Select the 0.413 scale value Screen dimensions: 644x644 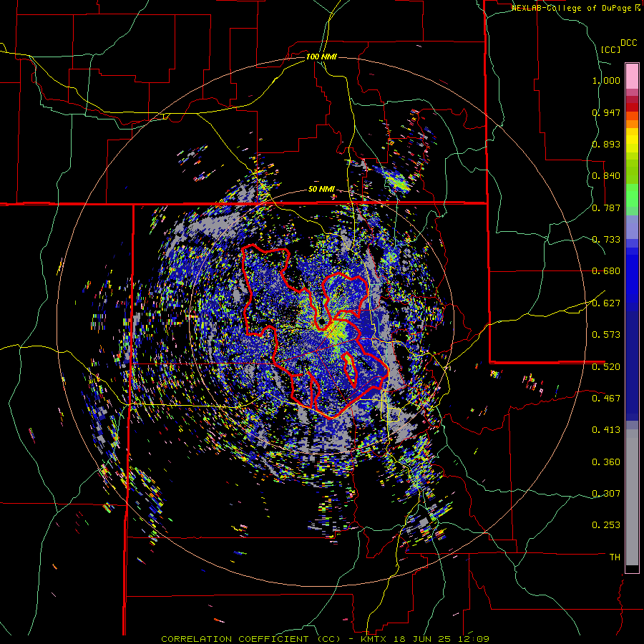pyautogui.click(x=606, y=430)
